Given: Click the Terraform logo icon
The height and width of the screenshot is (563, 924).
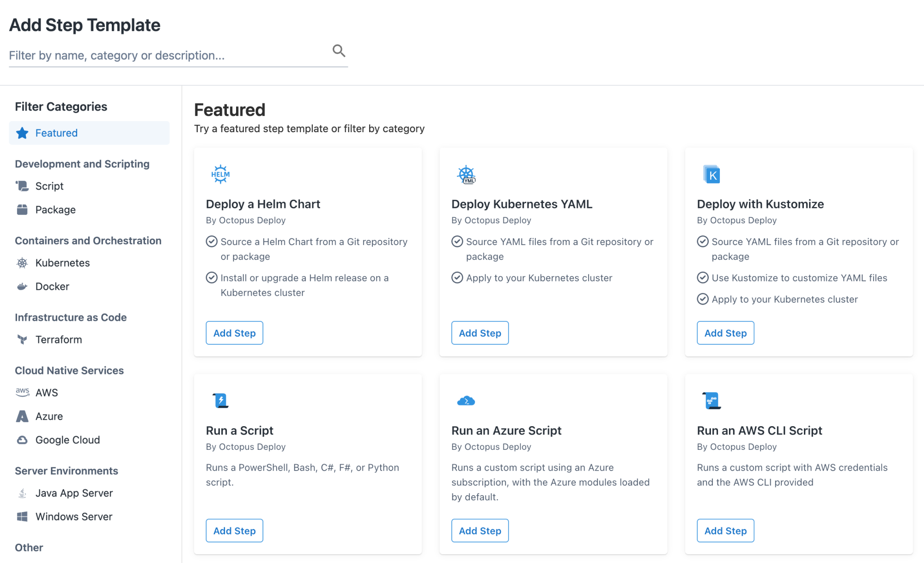Looking at the screenshot, I should coord(22,340).
